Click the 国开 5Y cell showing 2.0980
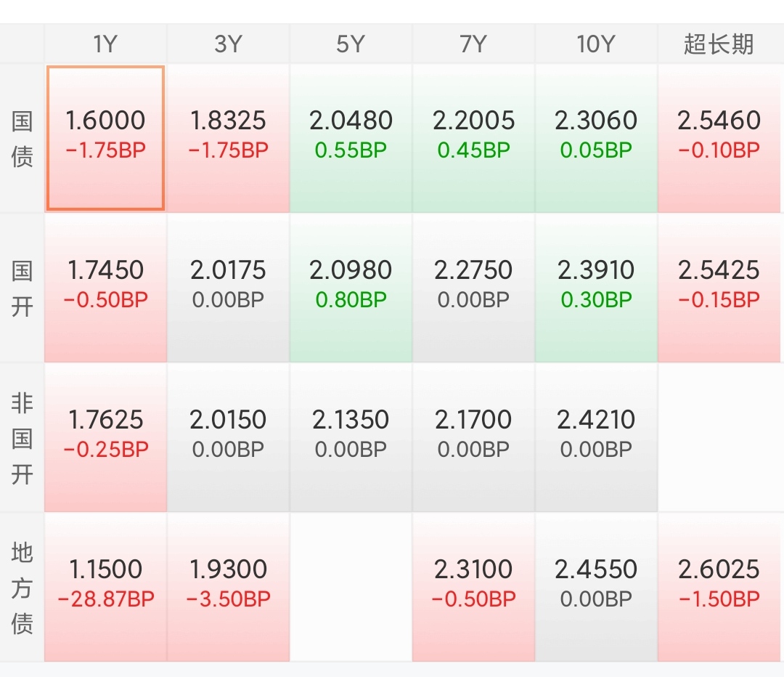The height and width of the screenshot is (677, 784). coord(351,288)
